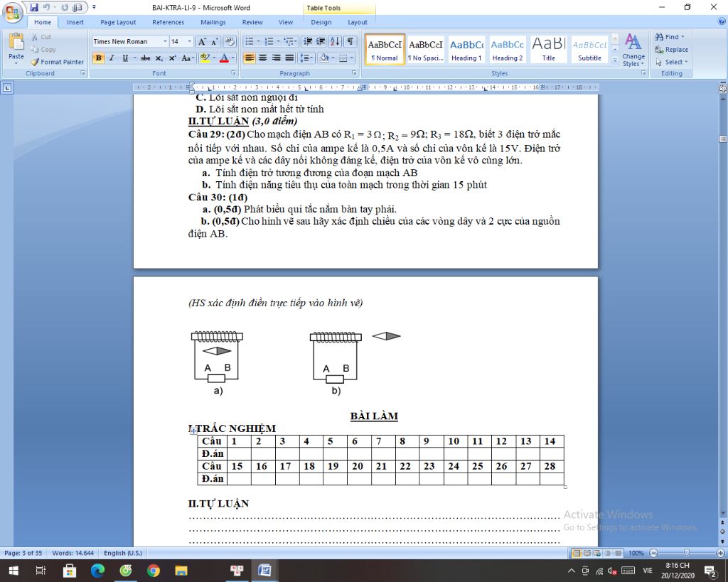Apply the Heading 1 style
Viewport: 728px width, 582px height.
466,49
